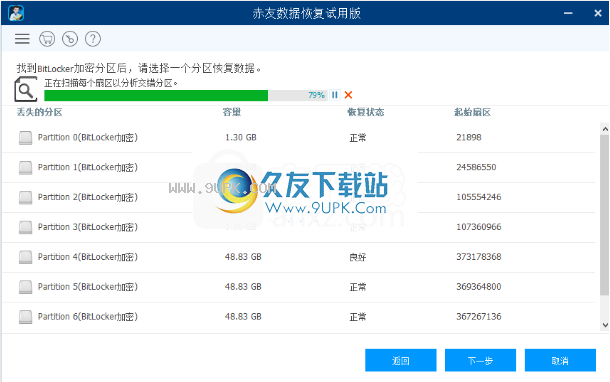Select Partition 2(BitLocker加密) row label

tap(88, 197)
